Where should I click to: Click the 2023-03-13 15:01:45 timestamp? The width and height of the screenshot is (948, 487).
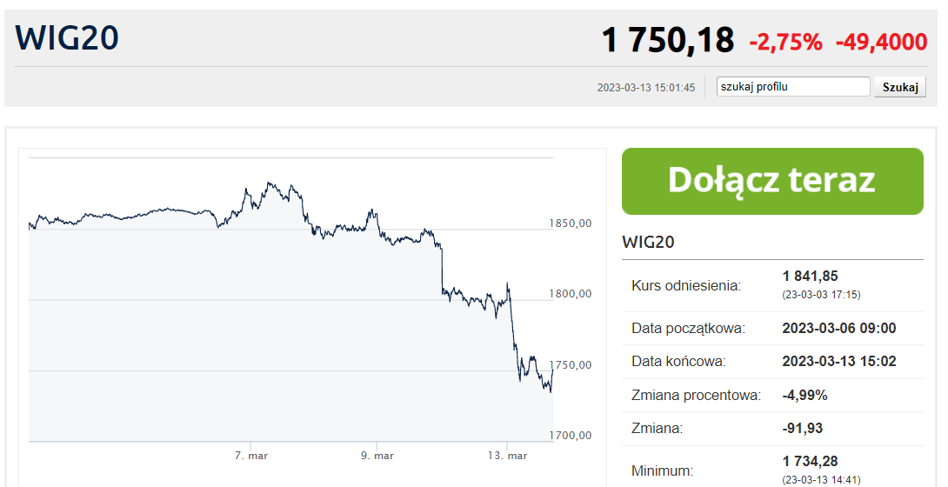coord(646,88)
